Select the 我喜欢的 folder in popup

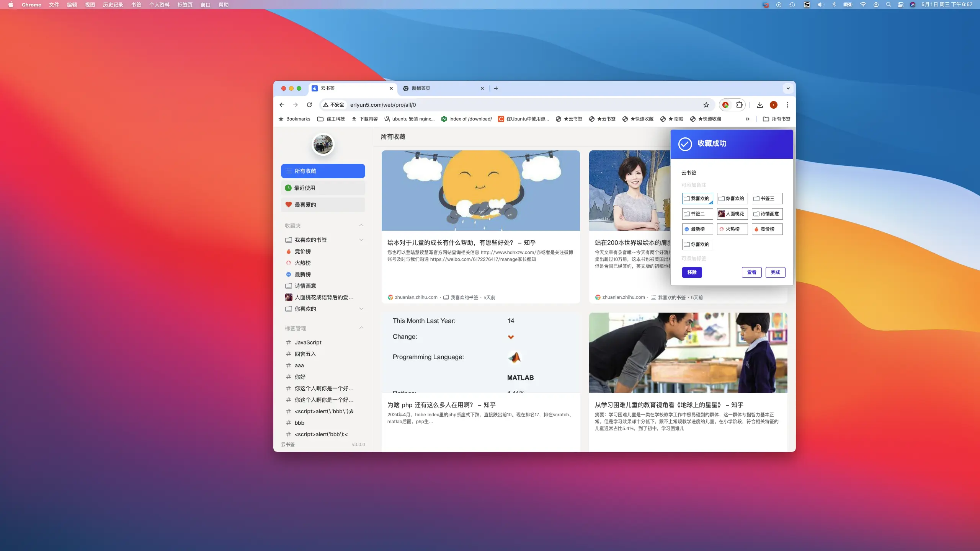[x=697, y=199]
